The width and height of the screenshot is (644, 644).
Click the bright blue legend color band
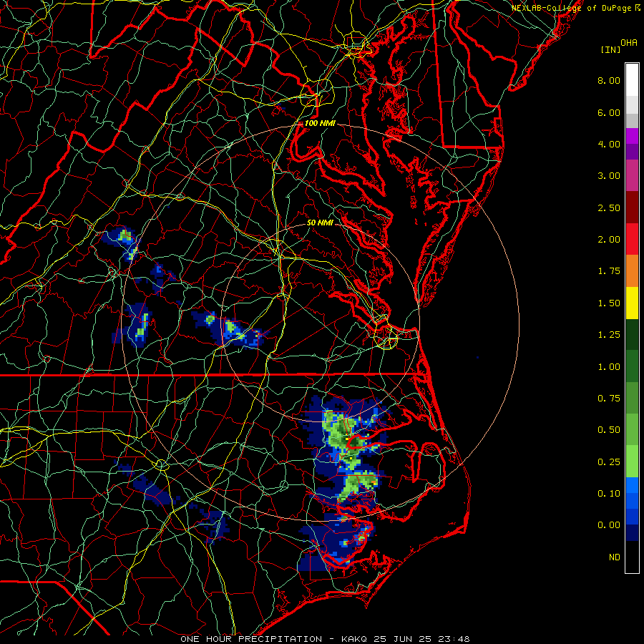click(632, 485)
